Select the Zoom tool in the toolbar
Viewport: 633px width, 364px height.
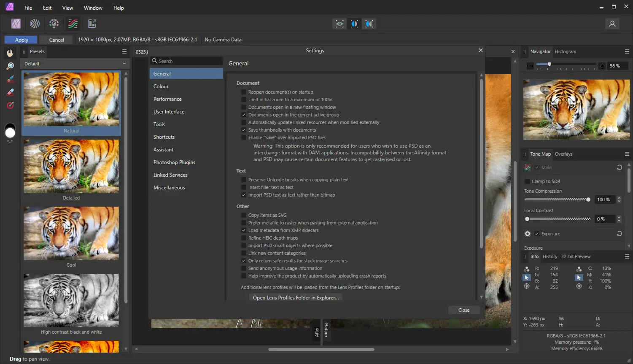[10, 66]
